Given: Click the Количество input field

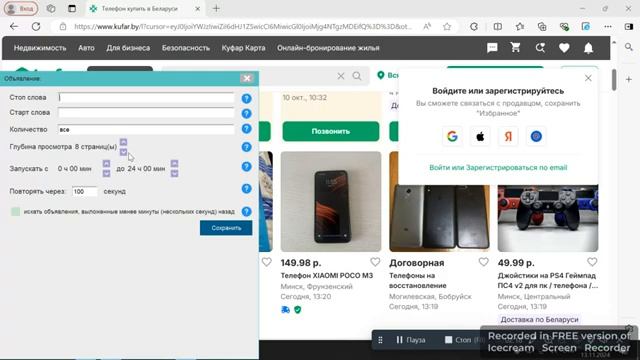Looking at the screenshot, I should (146, 129).
